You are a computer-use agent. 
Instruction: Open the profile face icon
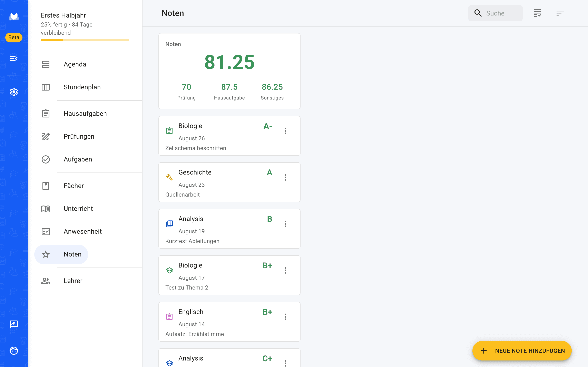[14, 351]
